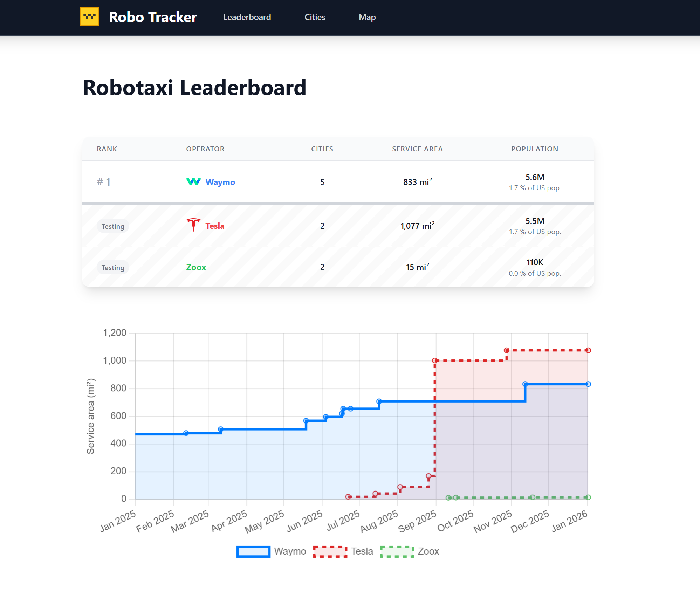Image resolution: width=700 pixels, height=591 pixels.
Task: Go to the Cities page
Action: click(x=315, y=17)
